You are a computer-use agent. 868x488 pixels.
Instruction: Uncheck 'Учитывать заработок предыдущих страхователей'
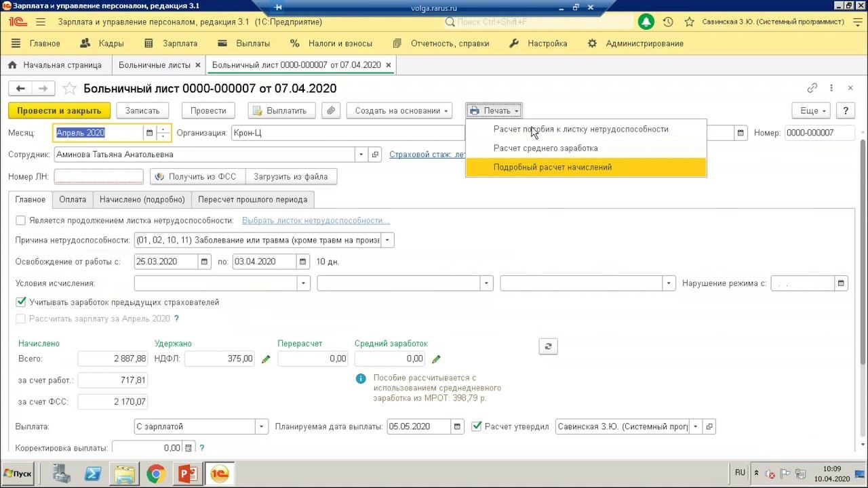[20, 302]
